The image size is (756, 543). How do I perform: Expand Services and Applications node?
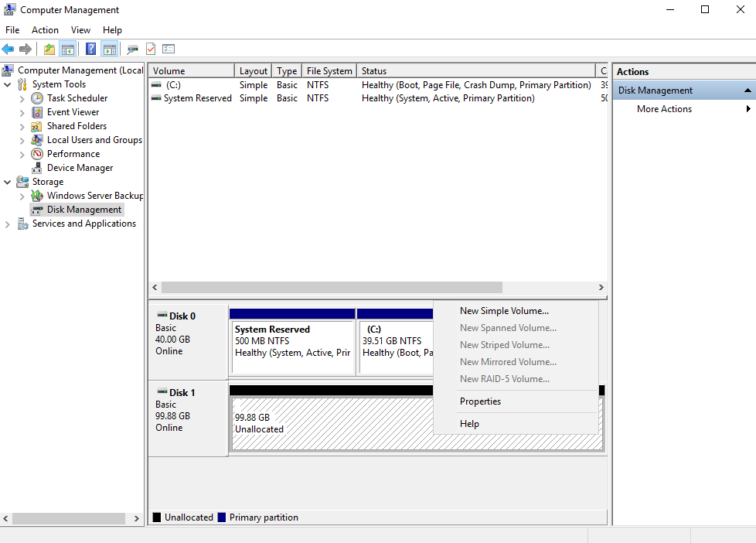(7, 224)
